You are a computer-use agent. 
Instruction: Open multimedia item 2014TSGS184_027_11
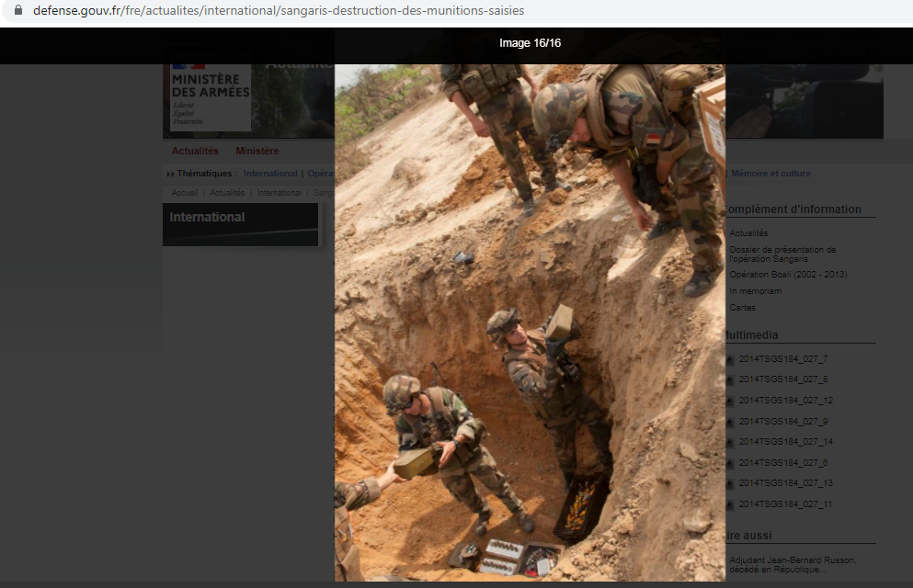(x=785, y=504)
